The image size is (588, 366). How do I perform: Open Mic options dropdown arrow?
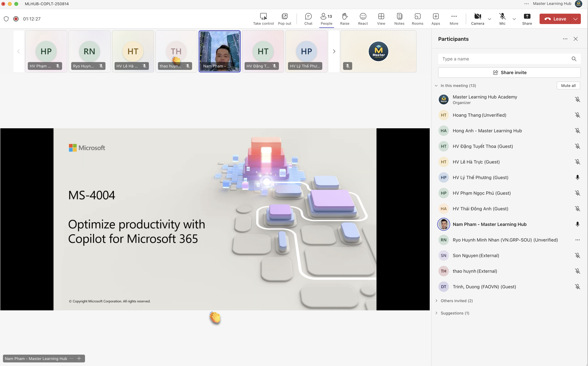[514, 19]
